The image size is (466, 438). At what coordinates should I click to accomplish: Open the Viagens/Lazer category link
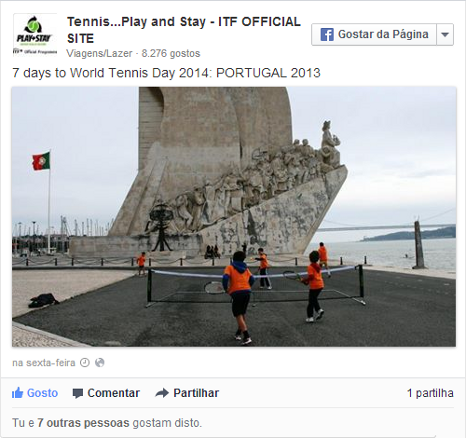(99, 53)
